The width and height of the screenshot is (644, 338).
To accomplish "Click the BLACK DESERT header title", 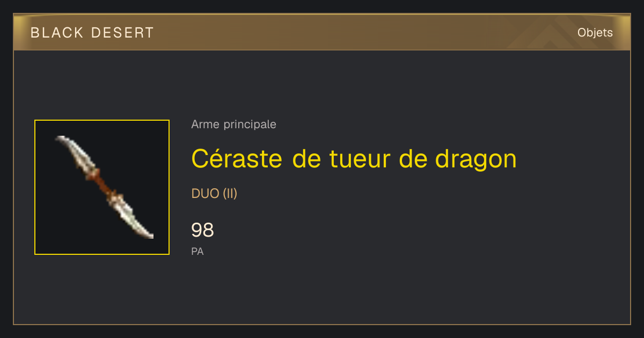I will pos(92,33).
